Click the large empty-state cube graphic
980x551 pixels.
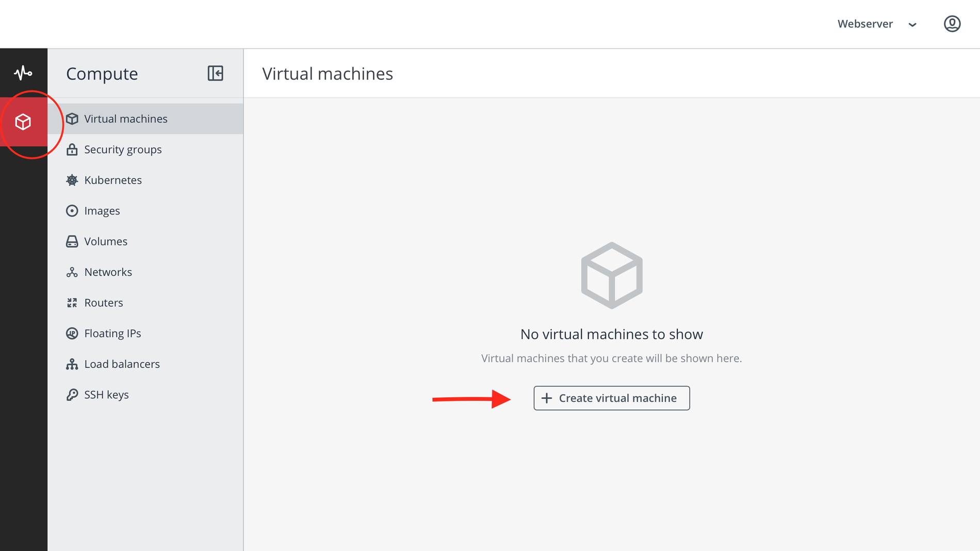611,275
